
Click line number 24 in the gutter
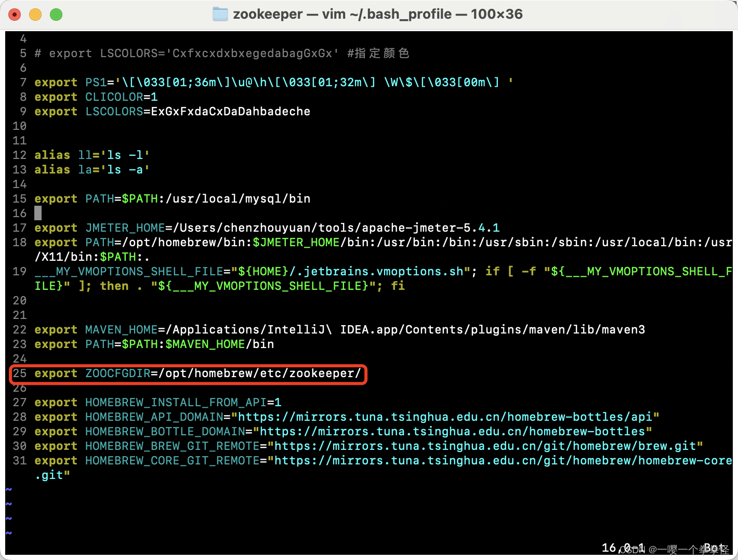click(x=20, y=359)
